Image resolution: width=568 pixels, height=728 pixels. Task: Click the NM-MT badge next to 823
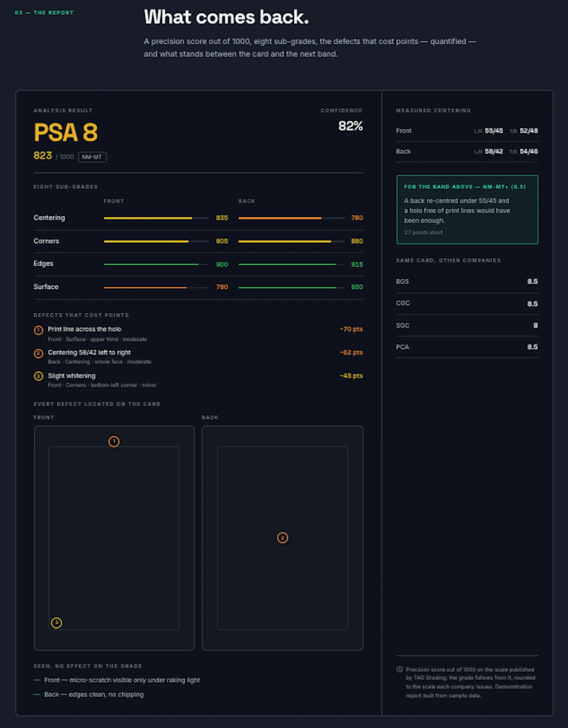[x=92, y=157]
